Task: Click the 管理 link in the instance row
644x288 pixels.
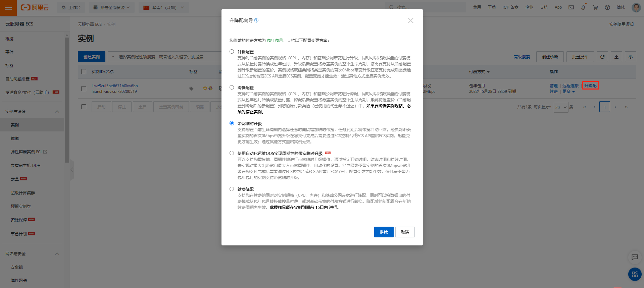Action: (x=554, y=86)
